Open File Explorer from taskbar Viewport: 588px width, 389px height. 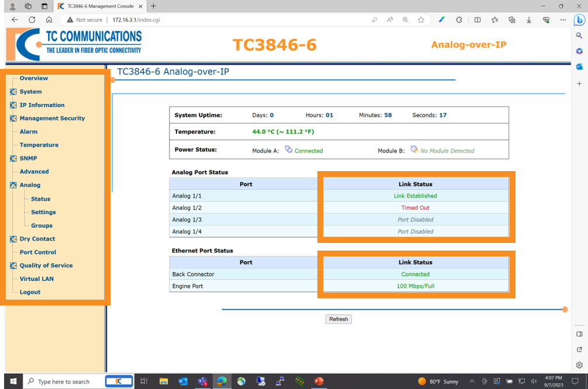164,381
